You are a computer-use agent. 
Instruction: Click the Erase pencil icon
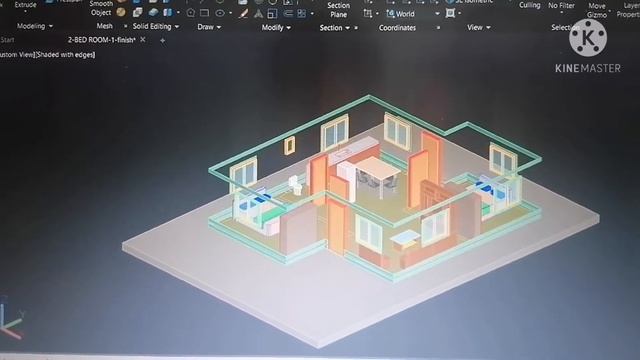[x=243, y=14]
